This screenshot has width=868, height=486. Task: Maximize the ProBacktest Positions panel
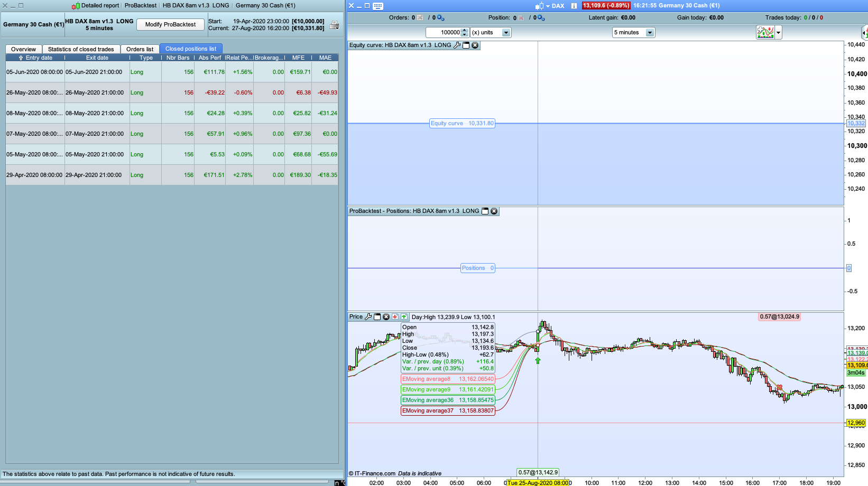[485, 211]
